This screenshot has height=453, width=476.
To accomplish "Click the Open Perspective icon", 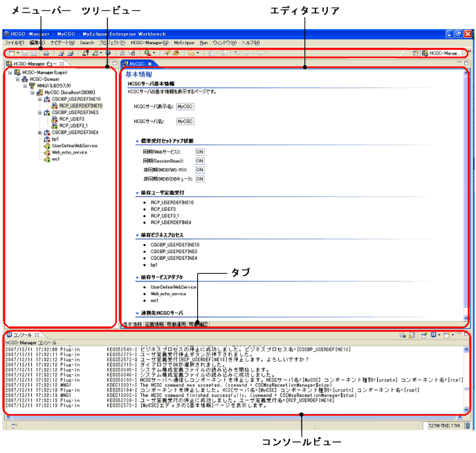I will point(416,53).
